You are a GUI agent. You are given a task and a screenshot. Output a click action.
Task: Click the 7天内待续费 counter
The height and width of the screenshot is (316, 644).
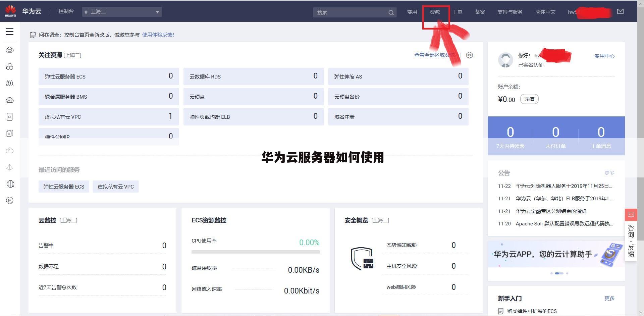(x=511, y=137)
